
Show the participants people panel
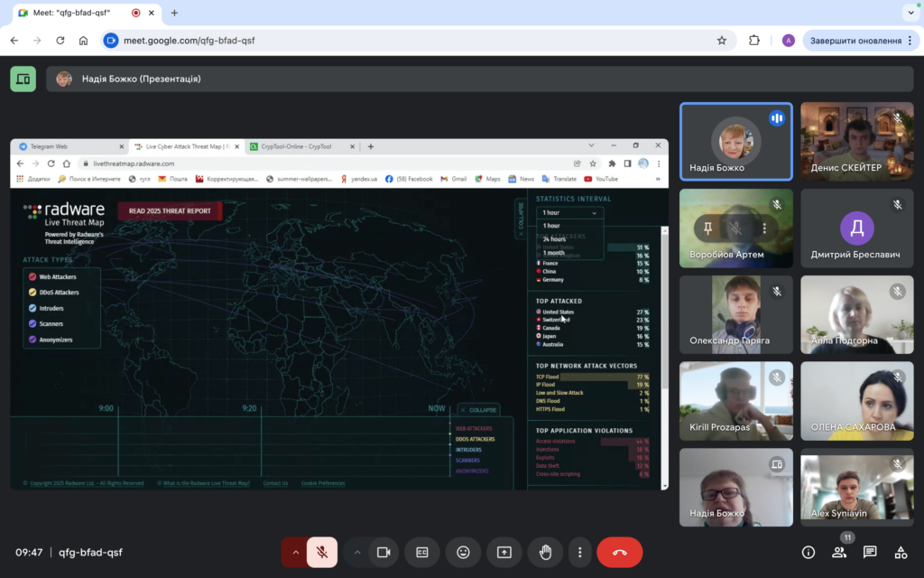click(839, 553)
